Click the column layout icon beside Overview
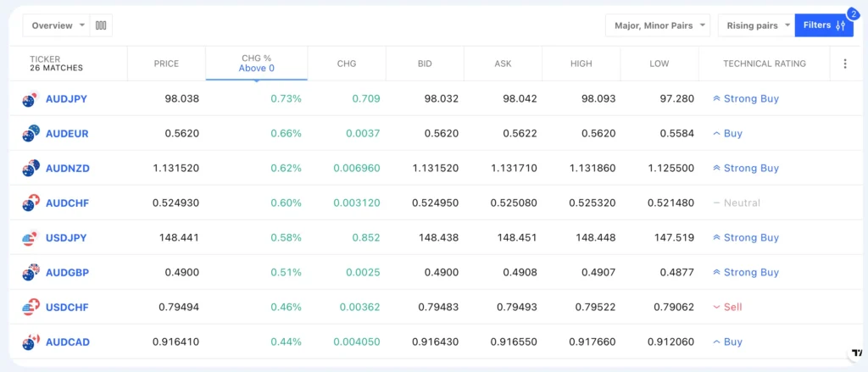Screen dimensions: 868x372 (102, 25)
